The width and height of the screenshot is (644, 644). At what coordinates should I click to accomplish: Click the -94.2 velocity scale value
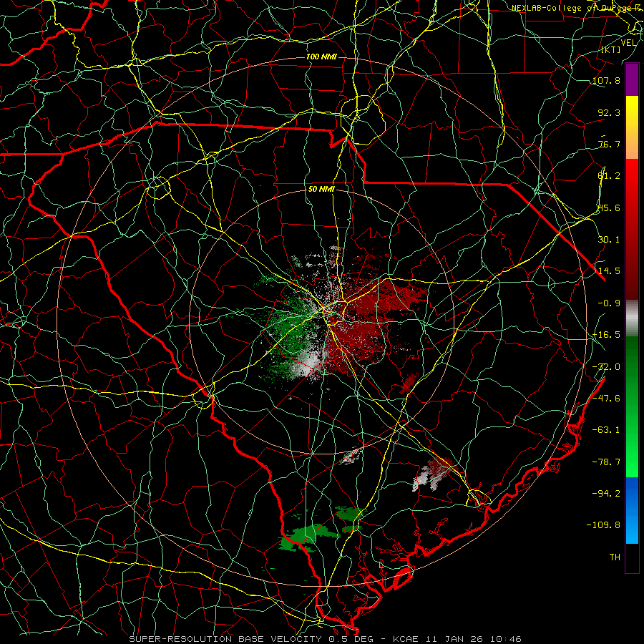click(x=606, y=494)
